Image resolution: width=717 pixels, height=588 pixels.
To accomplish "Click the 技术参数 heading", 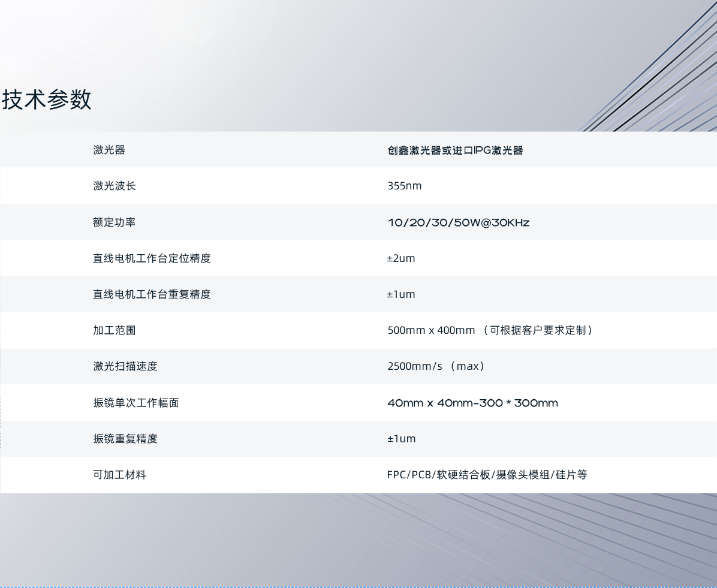I will tap(46, 100).
